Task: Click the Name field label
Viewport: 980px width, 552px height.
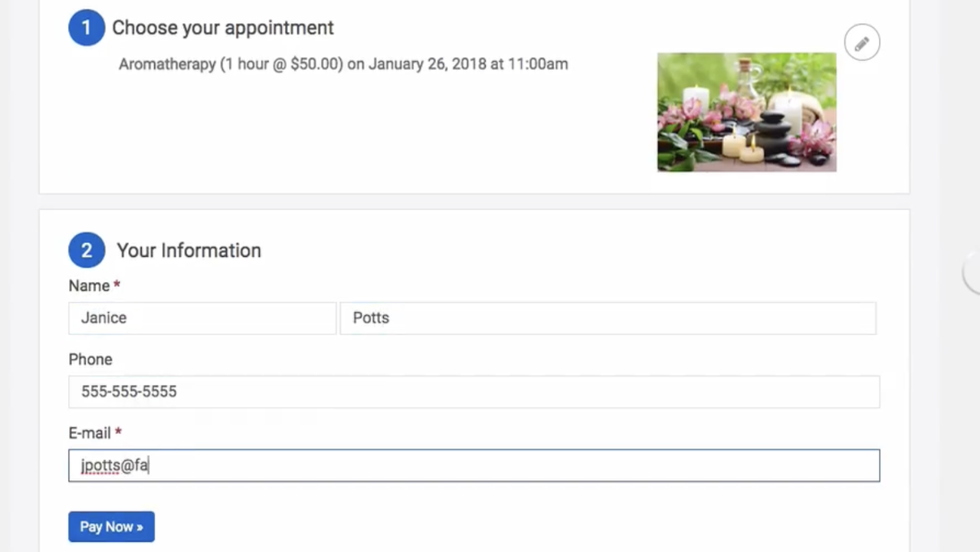Action: pos(89,286)
